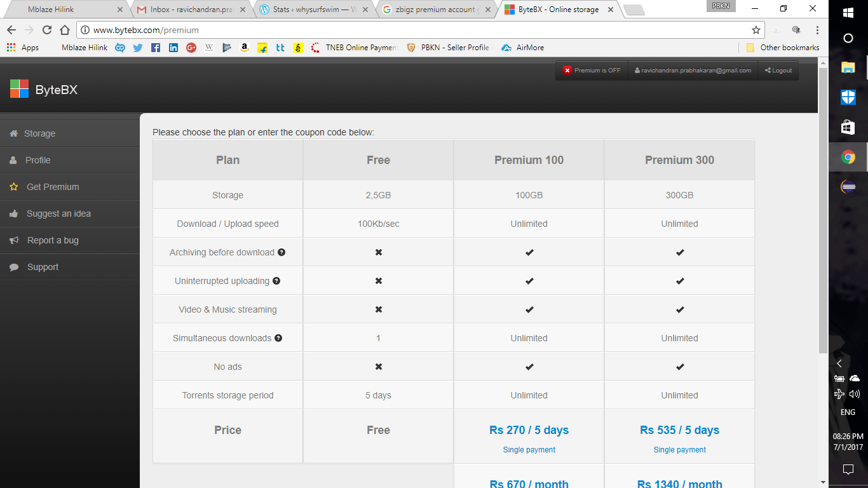Click the Premium is OFF indicator

[x=591, y=70]
